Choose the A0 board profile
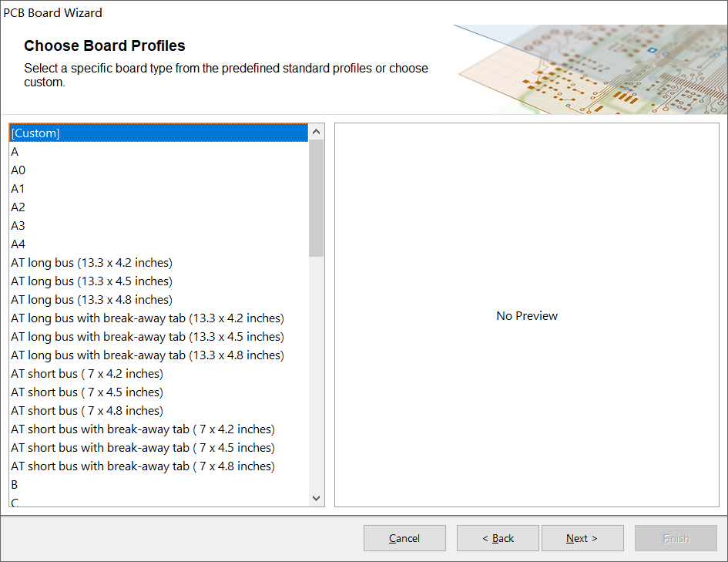Screen dimensions: 728x562 (159, 170)
